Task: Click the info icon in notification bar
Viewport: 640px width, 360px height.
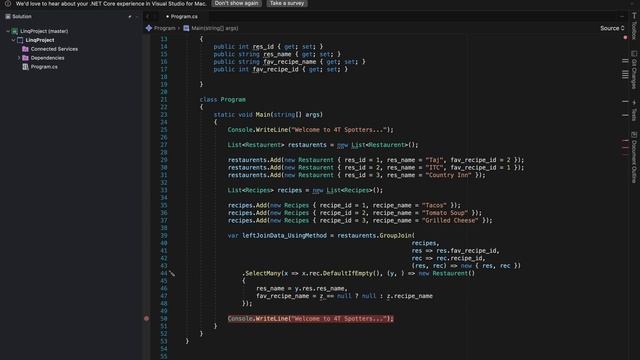Action: tap(8, 3)
